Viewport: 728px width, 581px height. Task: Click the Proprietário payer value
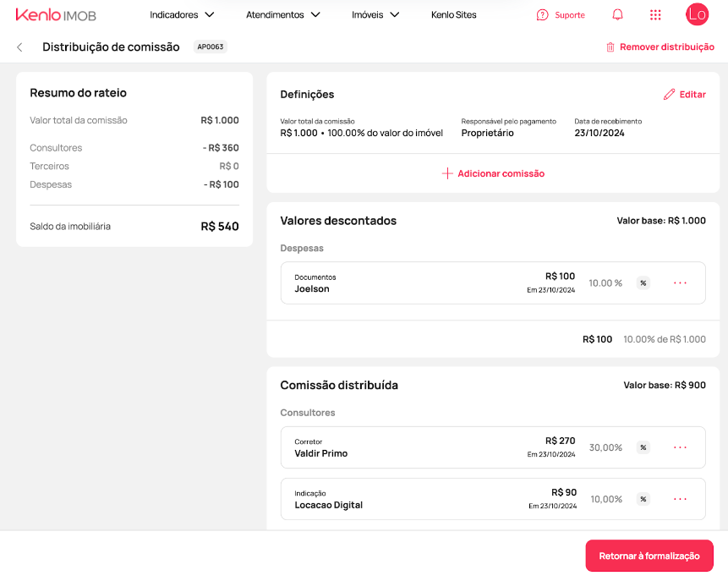pyautogui.click(x=488, y=133)
